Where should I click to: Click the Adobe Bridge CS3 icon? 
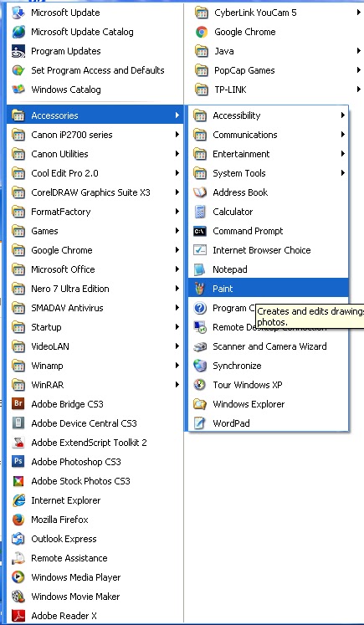coord(18,404)
